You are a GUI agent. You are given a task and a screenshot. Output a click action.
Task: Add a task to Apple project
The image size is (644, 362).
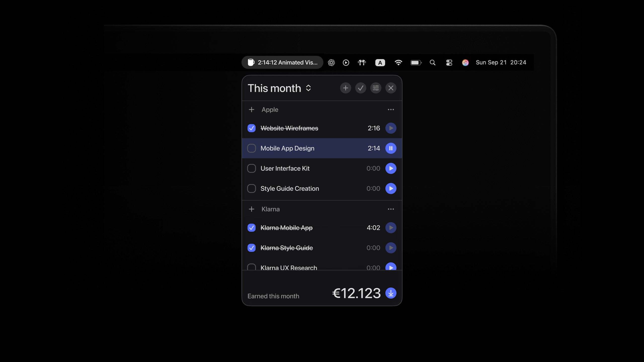coord(251,110)
